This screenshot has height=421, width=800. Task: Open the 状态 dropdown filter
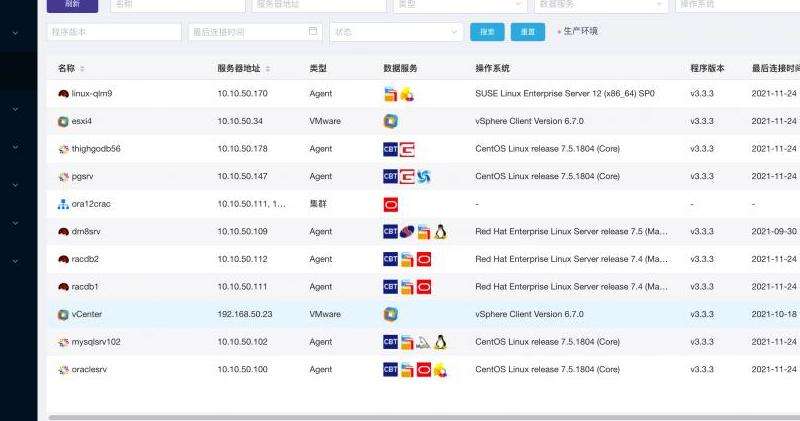(396, 32)
